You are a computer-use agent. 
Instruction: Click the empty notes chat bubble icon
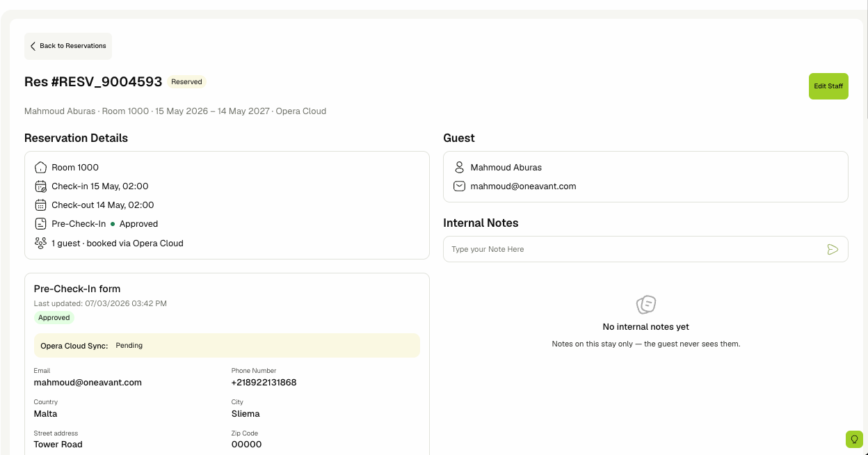pyautogui.click(x=646, y=305)
